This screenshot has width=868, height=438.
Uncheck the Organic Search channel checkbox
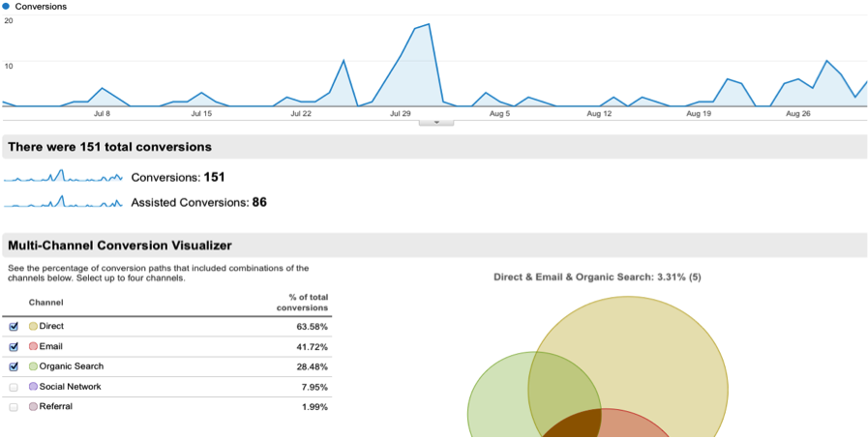(x=14, y=366)
